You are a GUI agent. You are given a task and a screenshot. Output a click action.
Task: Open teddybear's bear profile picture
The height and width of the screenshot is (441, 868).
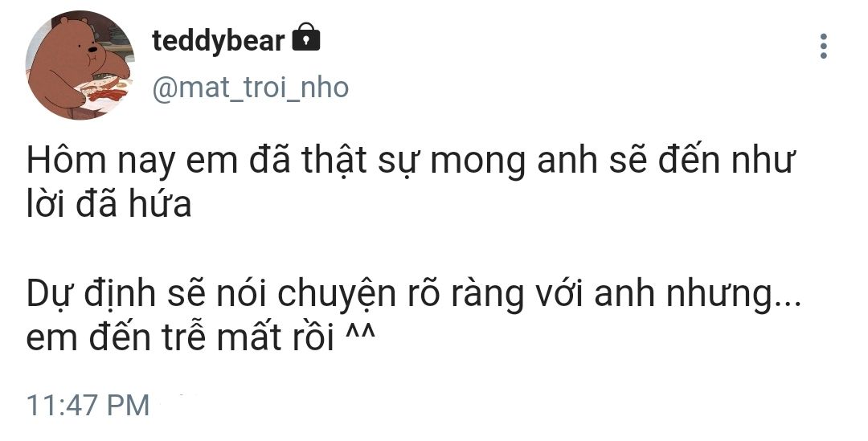pos(80,65)
